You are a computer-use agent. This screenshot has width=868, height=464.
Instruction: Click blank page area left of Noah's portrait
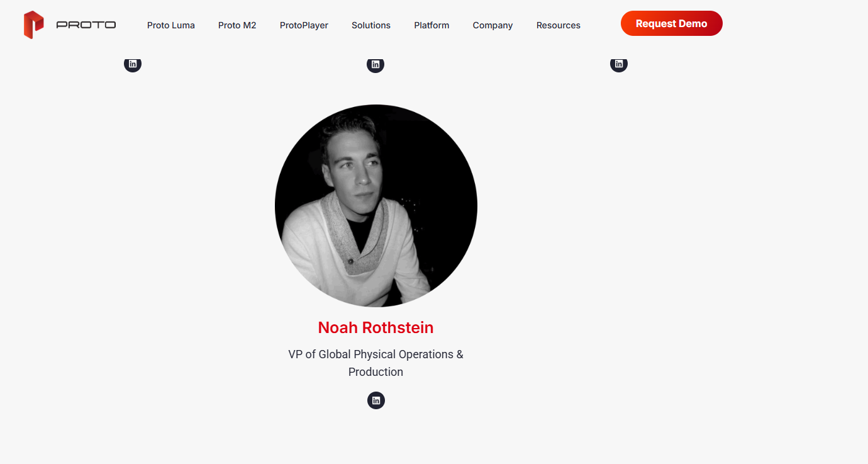(138, 208)
